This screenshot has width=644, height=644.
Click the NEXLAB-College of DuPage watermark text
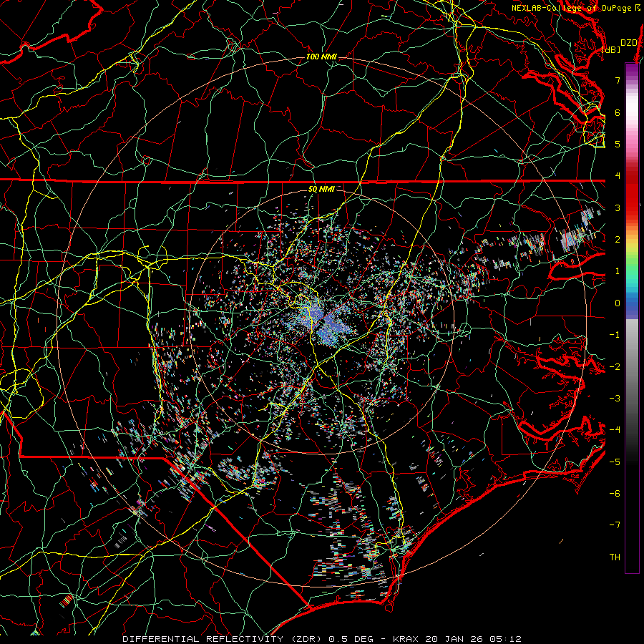pos(576,8)
